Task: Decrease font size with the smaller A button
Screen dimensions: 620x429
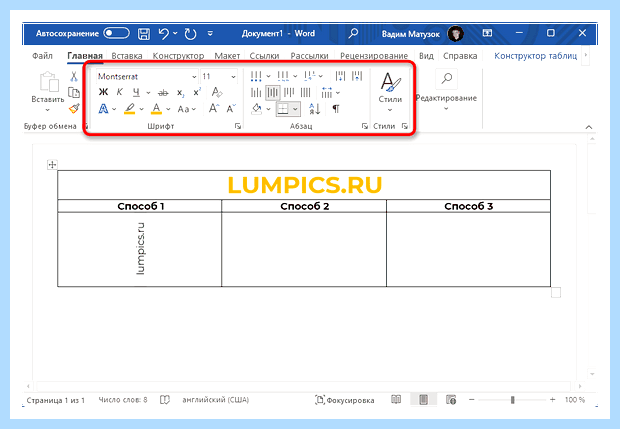Action: (x=231, y=108)
